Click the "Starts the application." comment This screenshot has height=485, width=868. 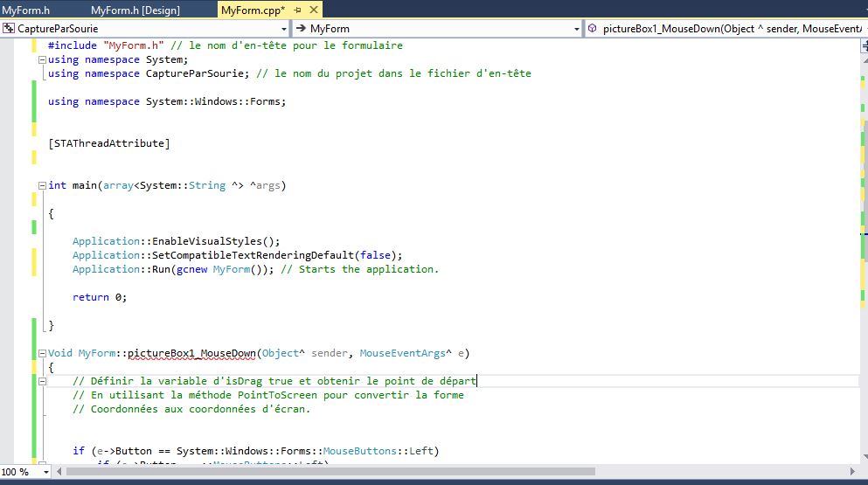click(x=360, y=270)
